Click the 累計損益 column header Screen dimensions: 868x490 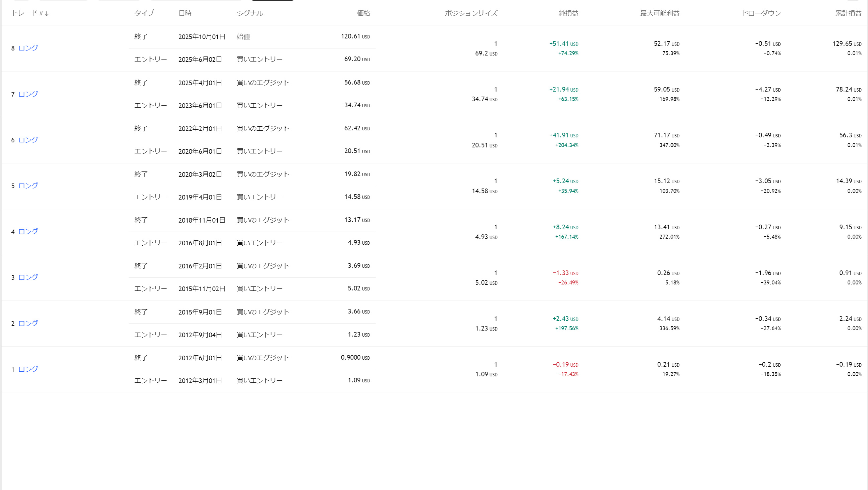point(848,13)
